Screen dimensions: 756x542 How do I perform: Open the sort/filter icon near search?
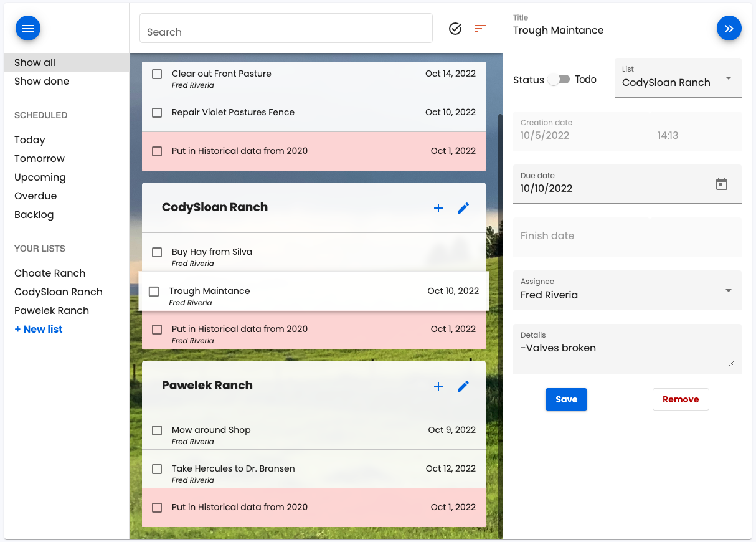click(479, 28)
